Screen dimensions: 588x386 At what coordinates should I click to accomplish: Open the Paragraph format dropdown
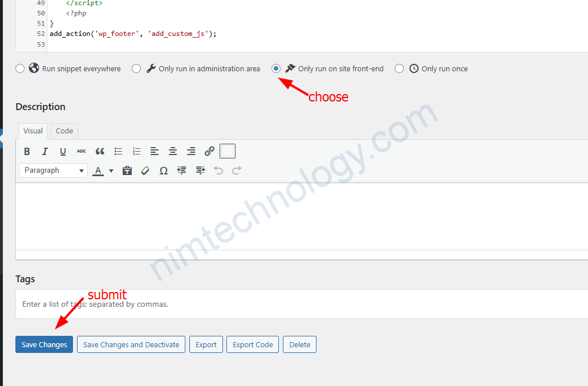tap(53, 170)
